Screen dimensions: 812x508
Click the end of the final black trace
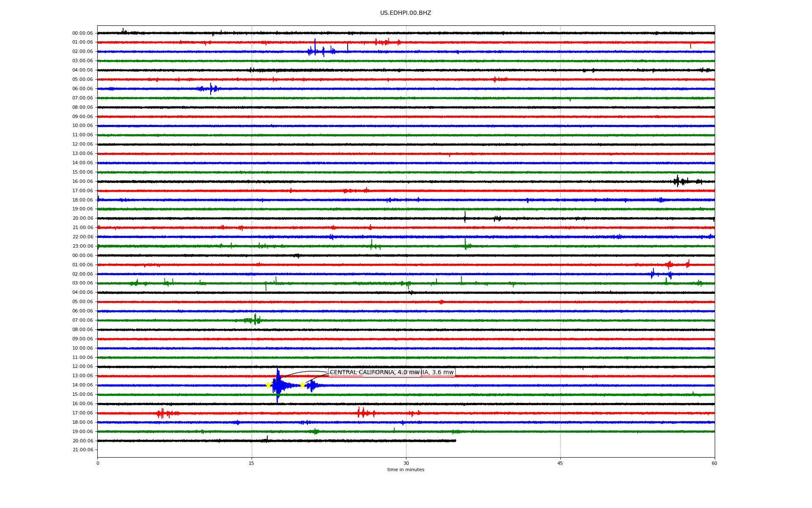click(x=455, y=441)
